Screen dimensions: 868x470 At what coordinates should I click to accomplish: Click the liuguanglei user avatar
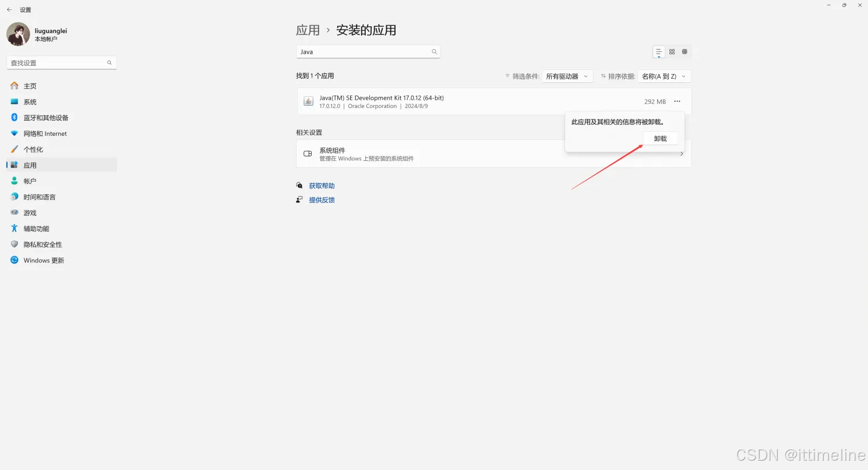(x=18, y=34)
